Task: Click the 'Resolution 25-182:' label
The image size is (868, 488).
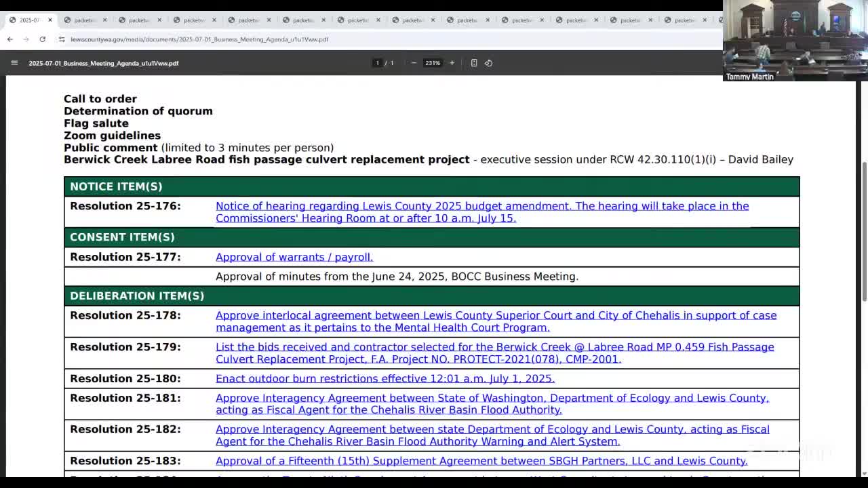Action: (x=125, y=429)
